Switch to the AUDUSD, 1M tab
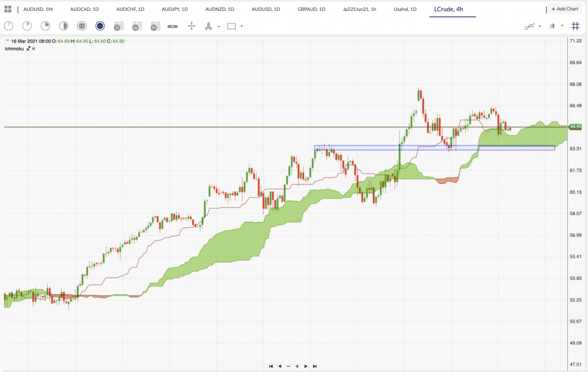The width and height of the screenshot is (588, 372). 38,9
